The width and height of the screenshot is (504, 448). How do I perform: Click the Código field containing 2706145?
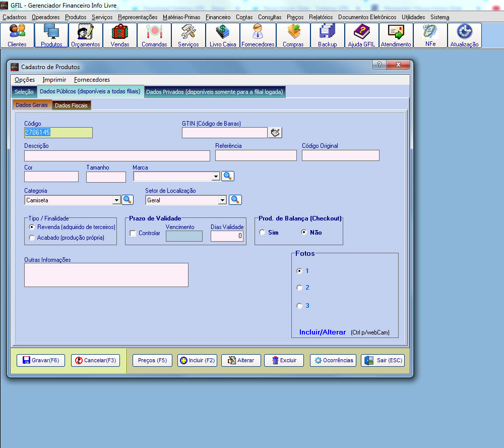[58, 133]
